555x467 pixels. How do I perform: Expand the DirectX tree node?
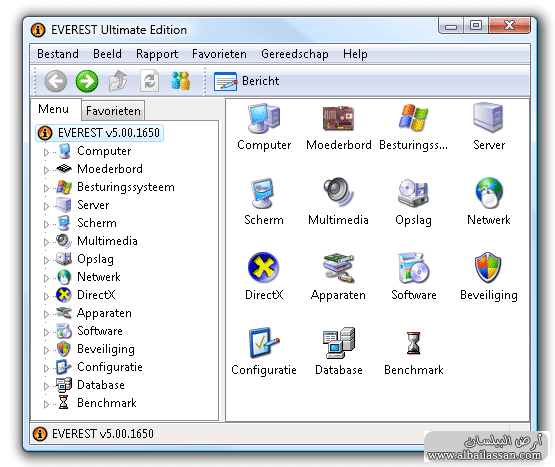pyautogui.click(x=46, y=296)
